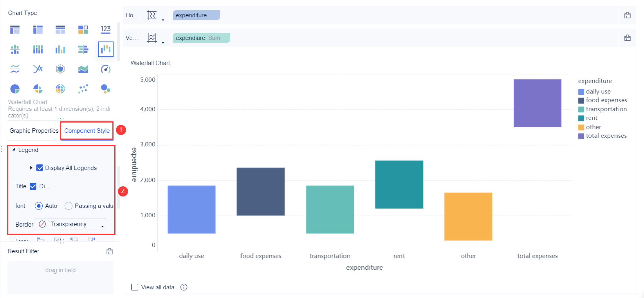Choose the pie chart icon
Image resolution: width=644 pixels, height=298 pixels.
[15, 89]
